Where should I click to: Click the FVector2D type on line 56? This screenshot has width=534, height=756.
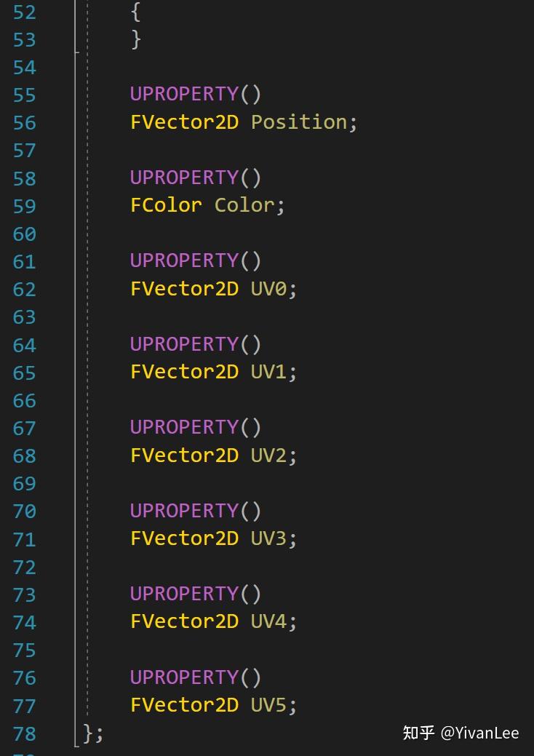pos(184,122)
